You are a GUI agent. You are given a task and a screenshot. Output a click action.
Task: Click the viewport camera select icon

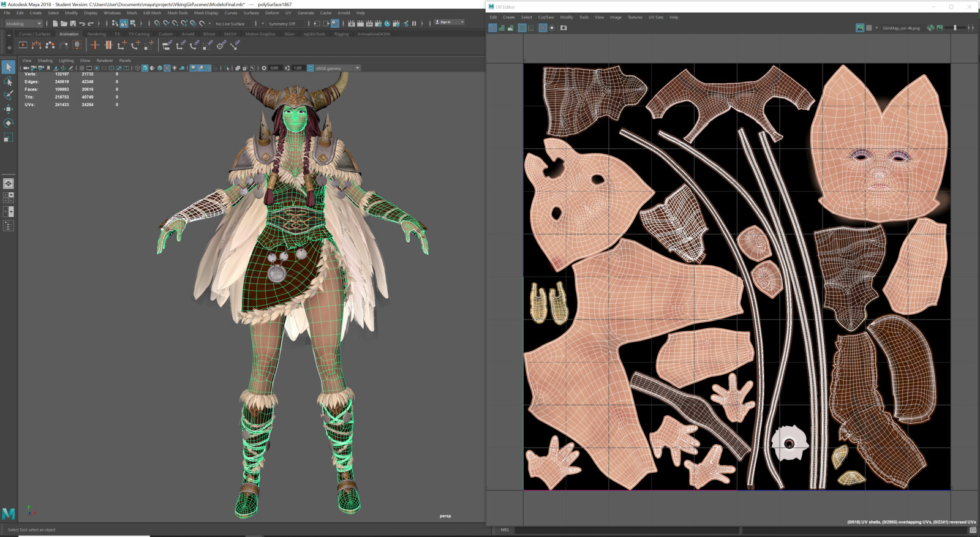coord(26,68)
